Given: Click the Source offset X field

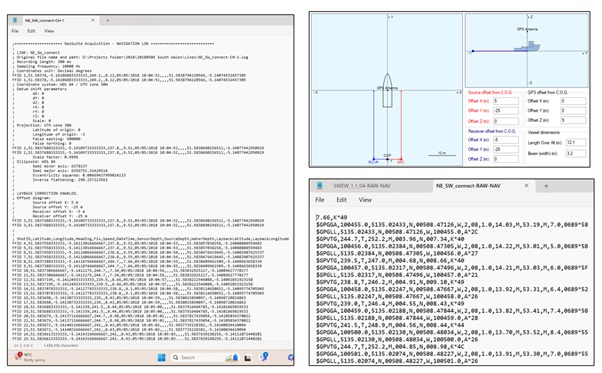Looking at the screenshot, I should [506, 101].
